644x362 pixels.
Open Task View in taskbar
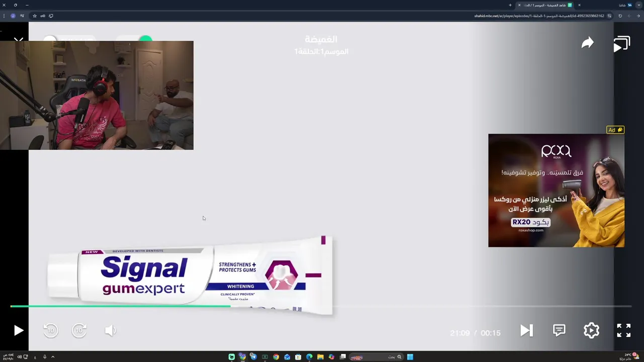coord(343,357)
